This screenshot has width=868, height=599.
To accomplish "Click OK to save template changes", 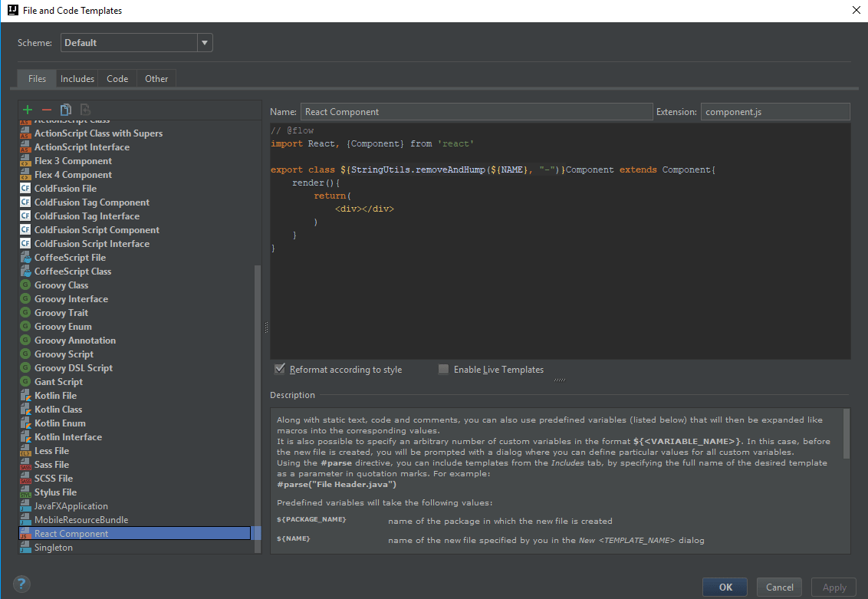I will click(724, 586).
